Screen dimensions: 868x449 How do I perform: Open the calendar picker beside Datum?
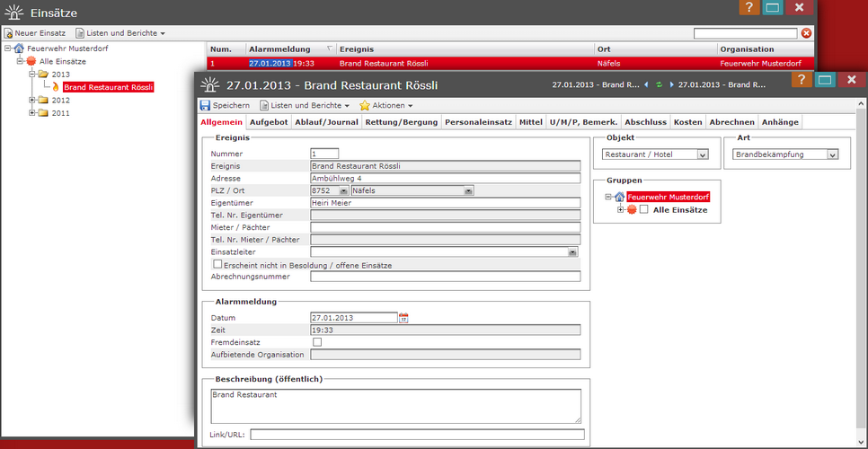pos(403,318)
